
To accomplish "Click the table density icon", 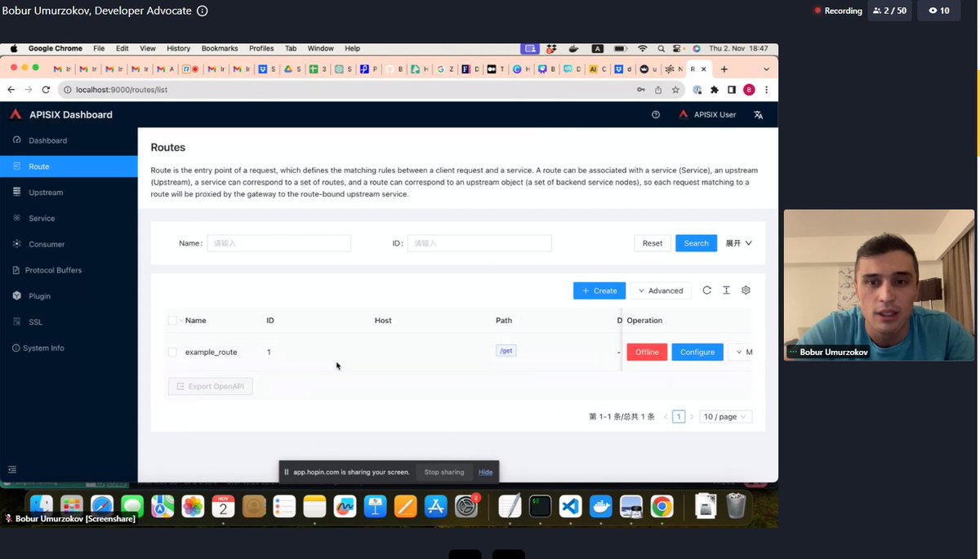I will (726, 291).
